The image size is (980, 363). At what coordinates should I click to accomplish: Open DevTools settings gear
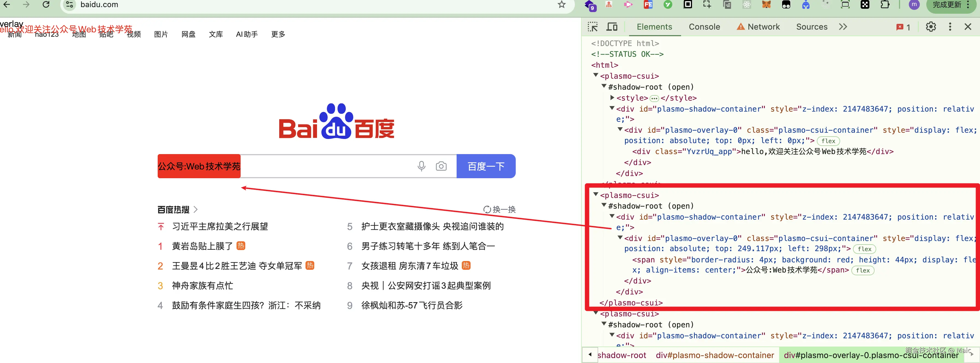point(930,27)
